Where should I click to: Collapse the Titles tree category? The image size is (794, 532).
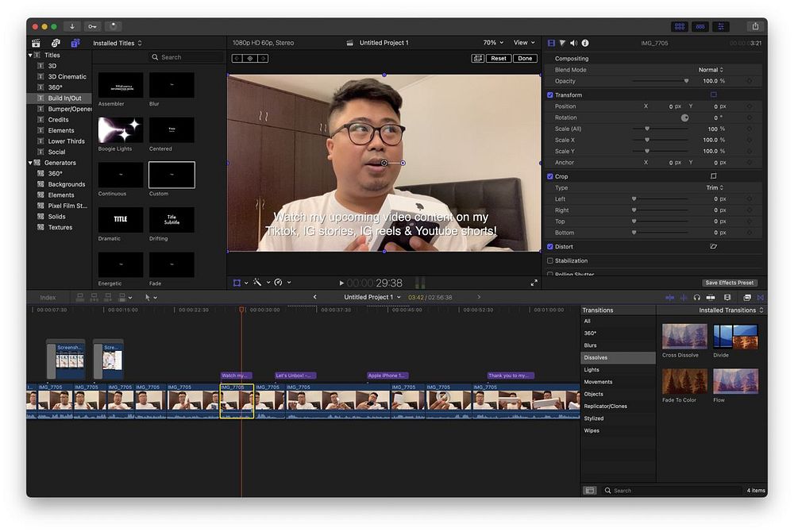31,56
